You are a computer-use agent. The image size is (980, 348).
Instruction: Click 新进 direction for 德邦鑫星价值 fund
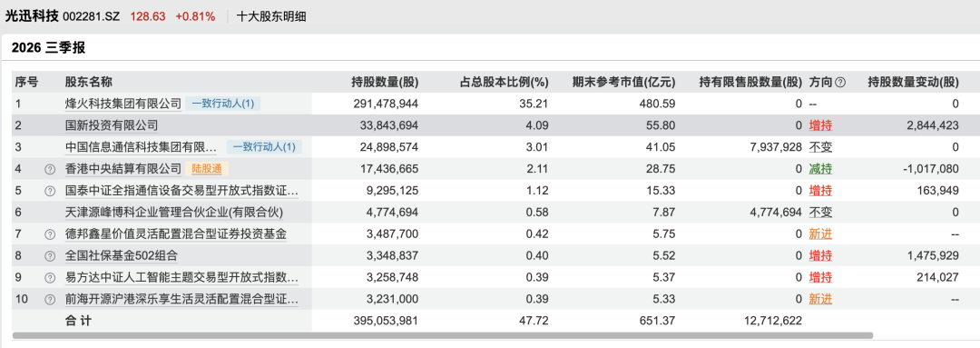click(x=820, y=234)
